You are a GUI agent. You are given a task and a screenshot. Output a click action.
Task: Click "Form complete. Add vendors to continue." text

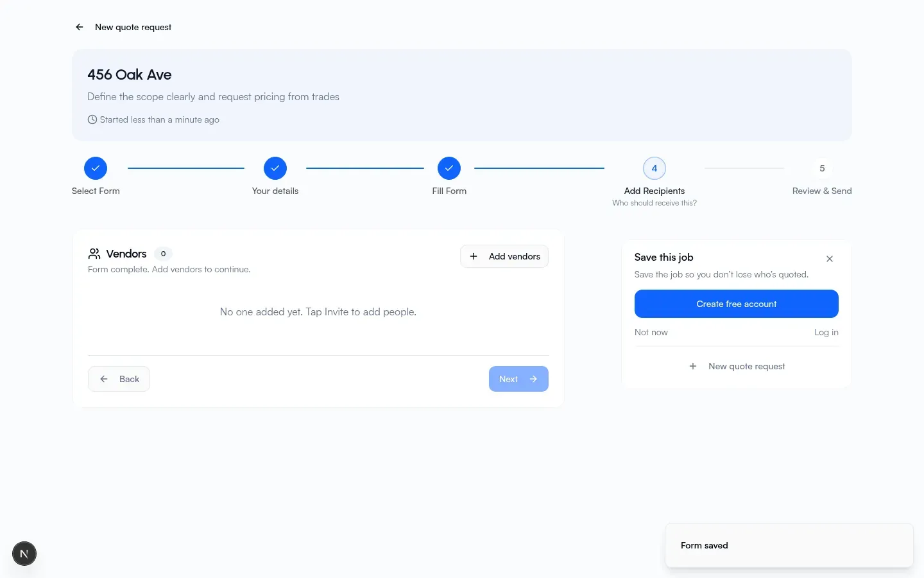(169, 269)
